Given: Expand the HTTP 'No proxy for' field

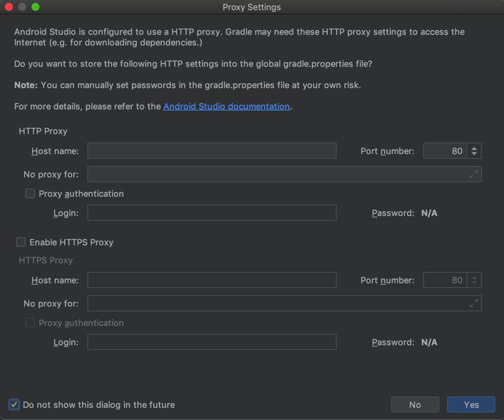Looking at the screenshot, I should (473, 174).
